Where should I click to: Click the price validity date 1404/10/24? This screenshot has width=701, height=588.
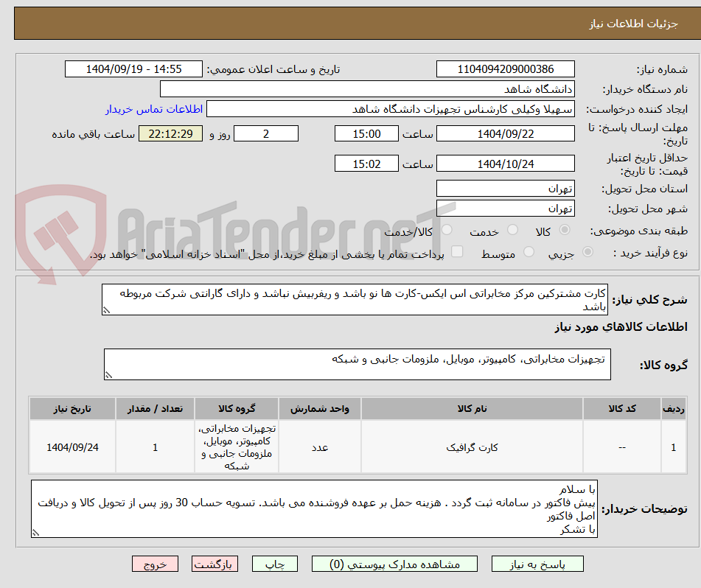505,164
